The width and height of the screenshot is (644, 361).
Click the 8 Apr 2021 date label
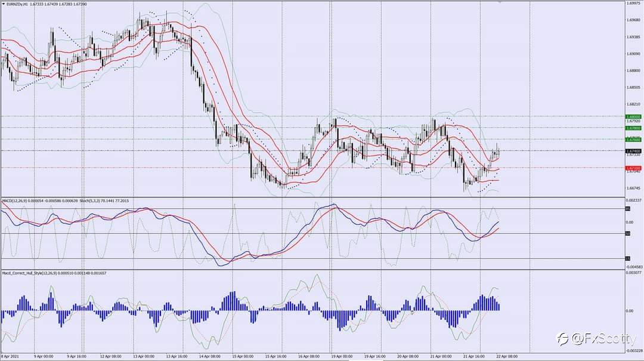10,356
